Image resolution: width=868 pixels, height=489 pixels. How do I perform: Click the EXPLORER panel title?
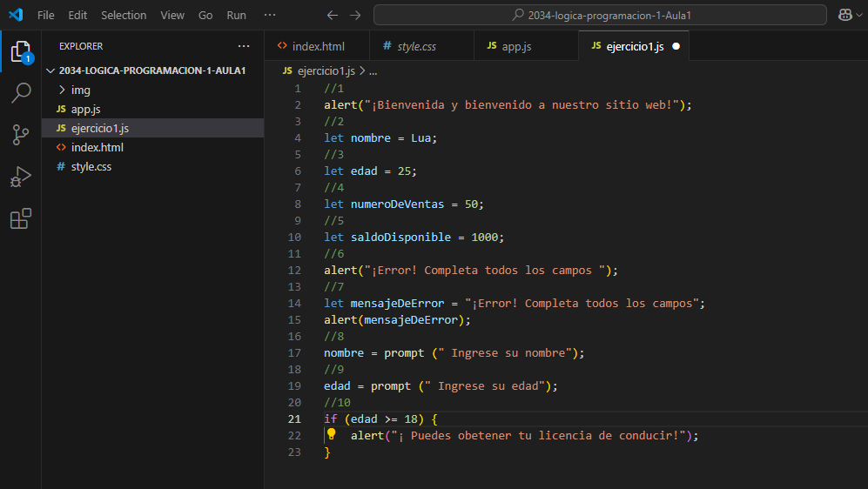(x=81, y=46)
